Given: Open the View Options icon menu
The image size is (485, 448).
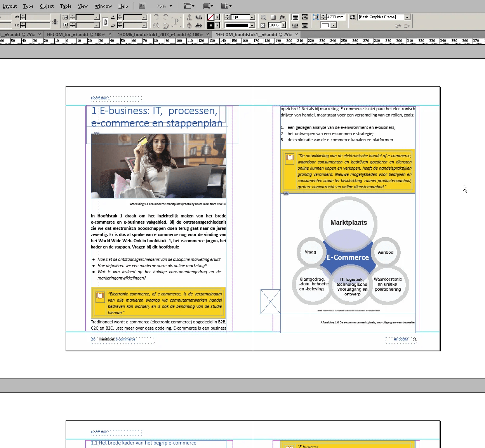Looking at the screenshot, I should pos(188,6).
